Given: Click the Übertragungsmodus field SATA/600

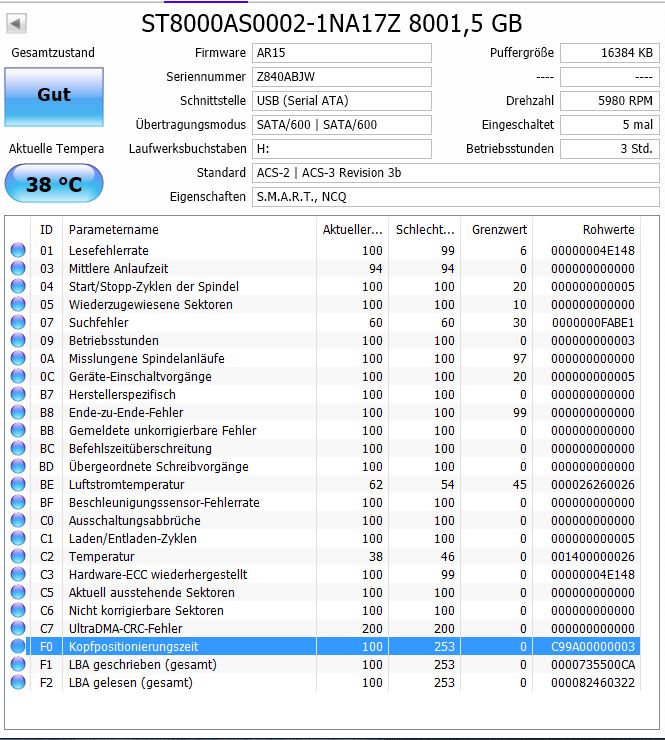Looking at the screenshot, I should click(342, 125).
